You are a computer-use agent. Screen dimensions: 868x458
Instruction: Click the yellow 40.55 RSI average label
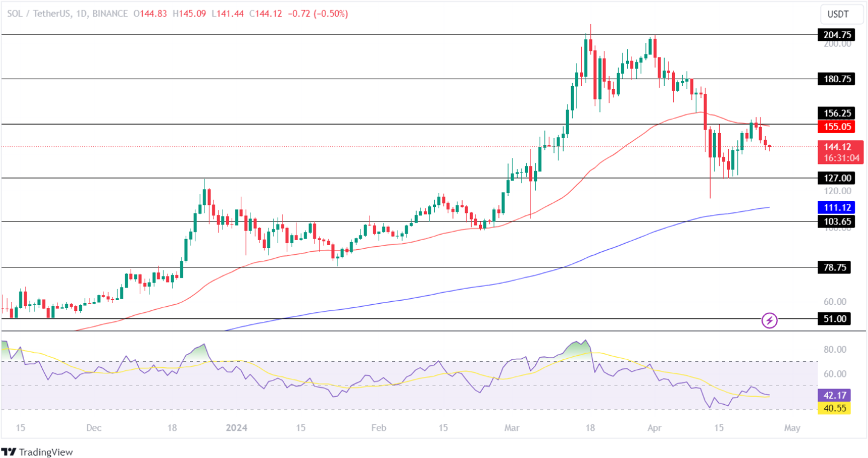(834, 408)
